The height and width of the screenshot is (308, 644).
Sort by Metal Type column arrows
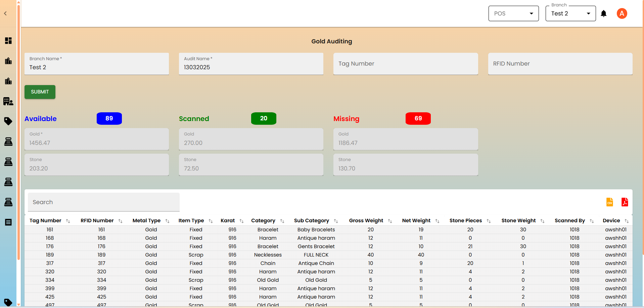pyautogui.click(x=167, y=221)
